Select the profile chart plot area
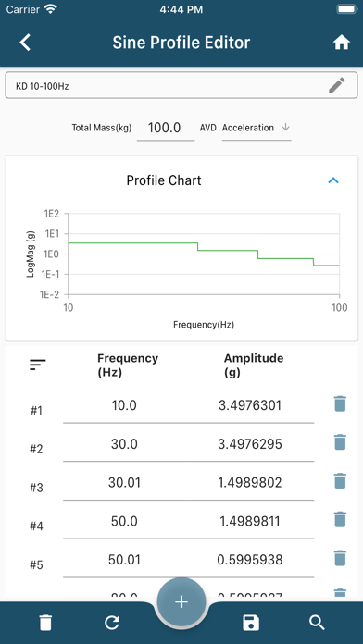 point(204,254)
